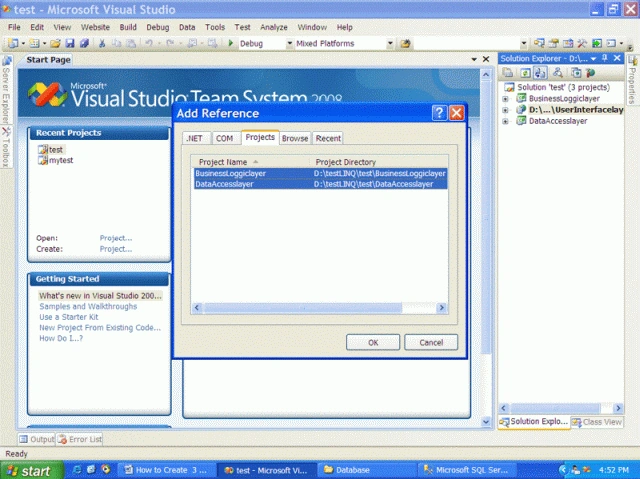Sort by Project Directory column header
Viewport: 640px width, 479px height.
378,162
